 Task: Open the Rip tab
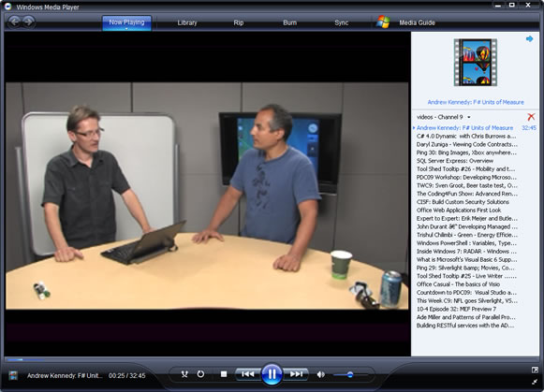(239, 22)
